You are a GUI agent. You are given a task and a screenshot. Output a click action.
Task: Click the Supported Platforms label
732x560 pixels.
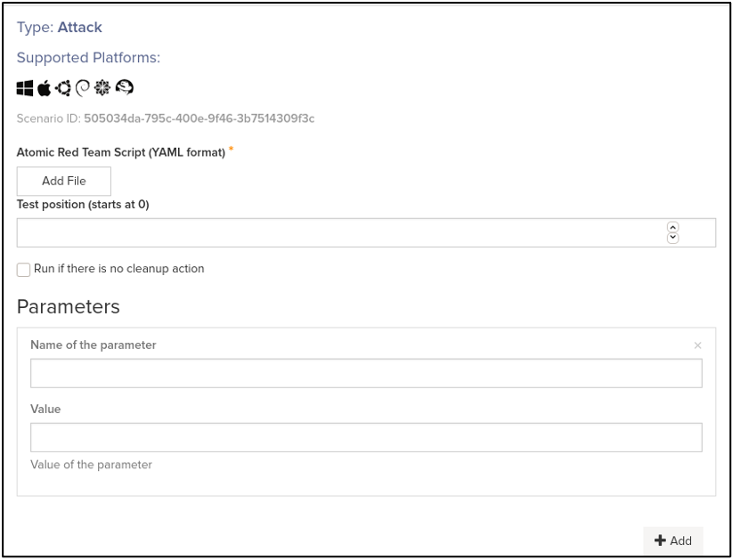point(88,58)
